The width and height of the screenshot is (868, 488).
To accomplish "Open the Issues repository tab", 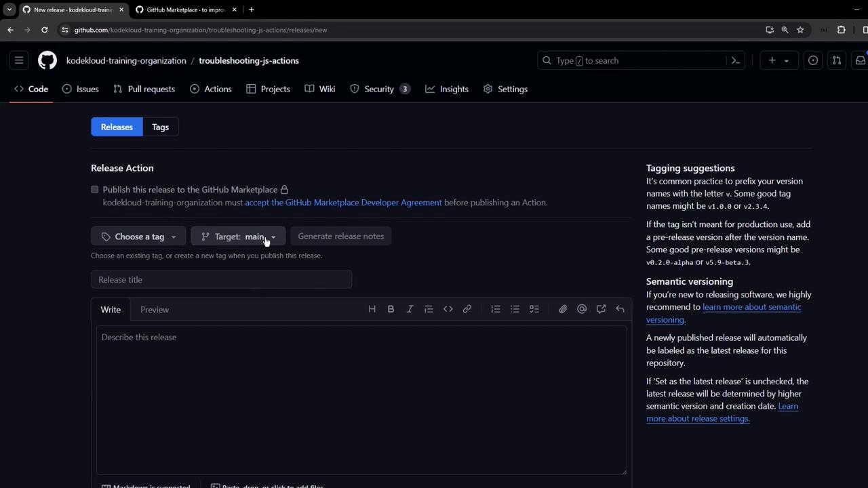I will point(81,89).
